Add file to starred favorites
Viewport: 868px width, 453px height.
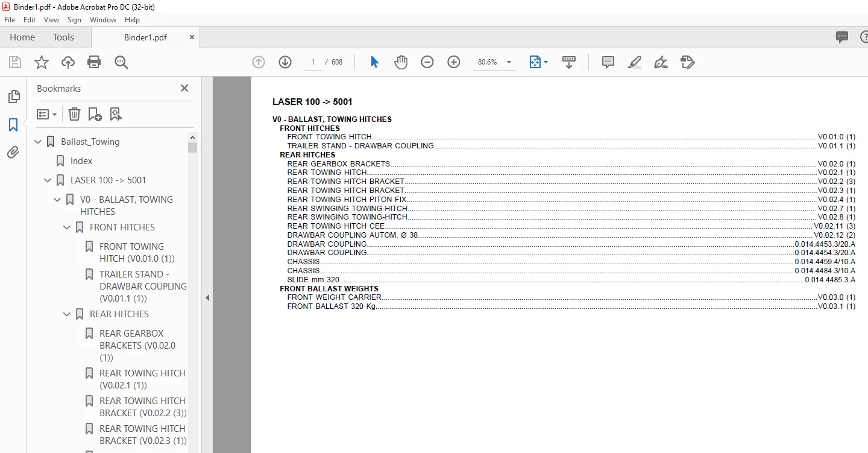point(41,62)
